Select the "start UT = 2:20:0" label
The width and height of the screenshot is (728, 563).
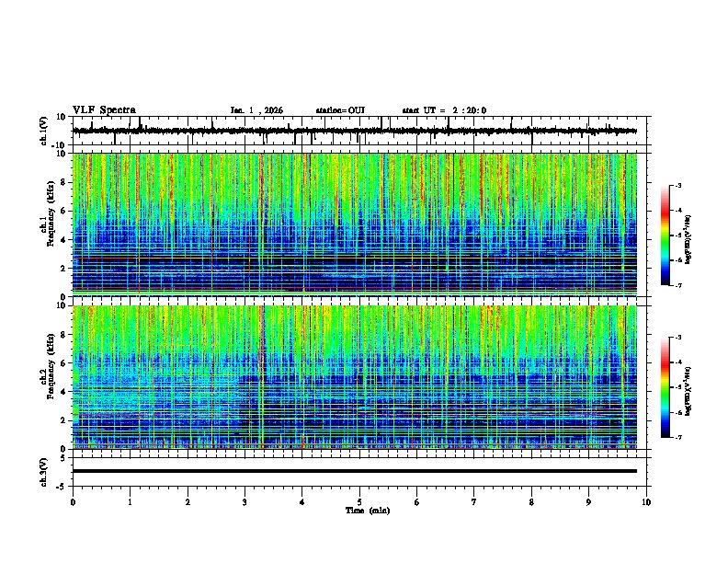pyautogui.click(x=444, y=110)
